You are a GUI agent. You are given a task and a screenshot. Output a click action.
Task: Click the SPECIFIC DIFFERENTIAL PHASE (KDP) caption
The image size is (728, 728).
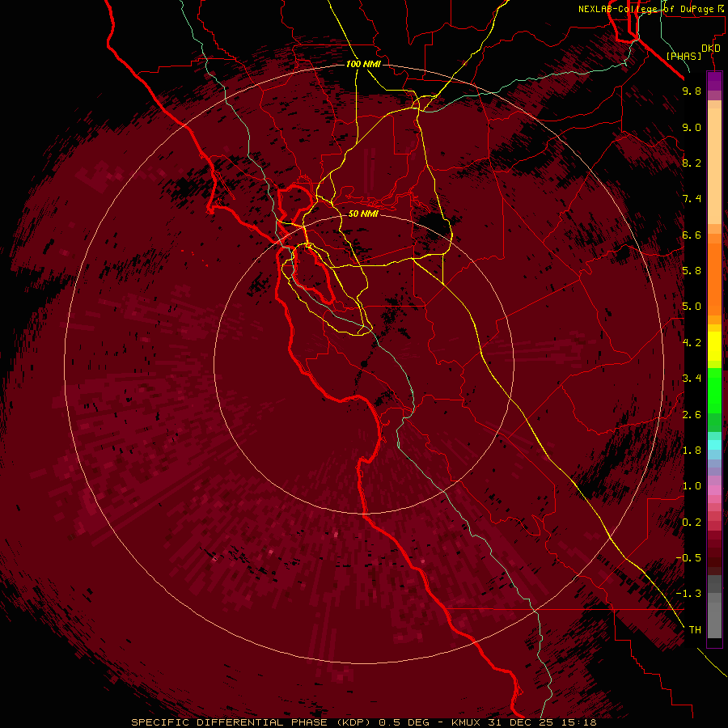click(x=251, y=722)
